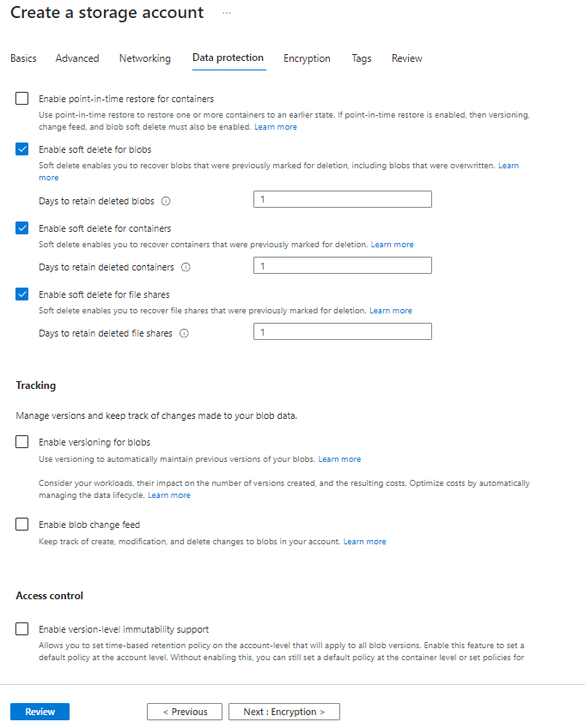Go to the Advanced tab
585x728 pixels.
pyautogui.click(x=77, y=58)
